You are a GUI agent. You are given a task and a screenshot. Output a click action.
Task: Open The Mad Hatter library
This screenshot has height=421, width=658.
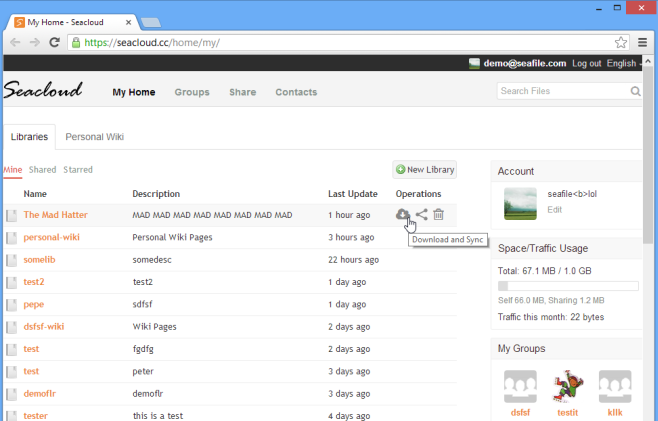(55, 215)
